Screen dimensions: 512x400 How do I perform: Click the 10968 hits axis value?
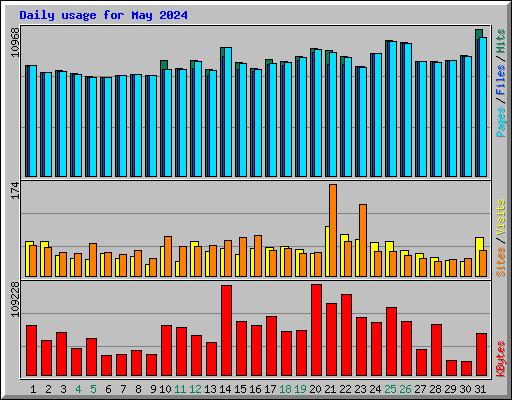tap(15, 42)
